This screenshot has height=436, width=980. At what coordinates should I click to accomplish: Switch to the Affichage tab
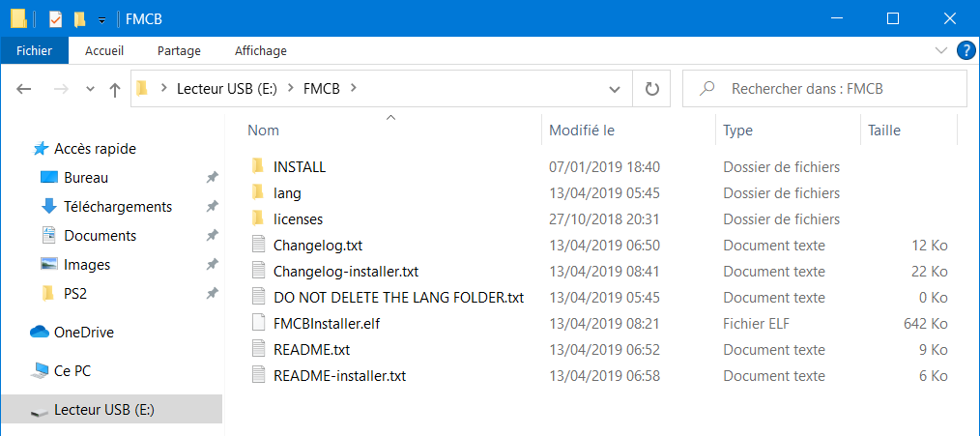[x=261, y=50]
